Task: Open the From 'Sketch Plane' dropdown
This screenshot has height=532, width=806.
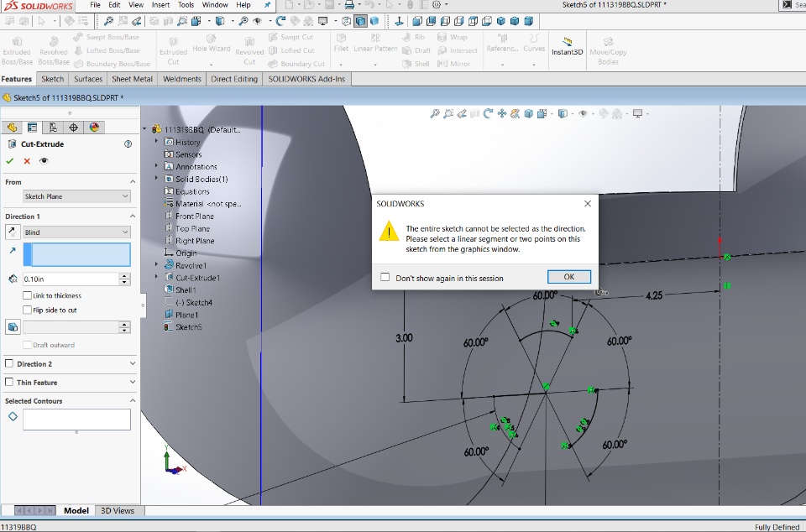Action: [76, 196]
